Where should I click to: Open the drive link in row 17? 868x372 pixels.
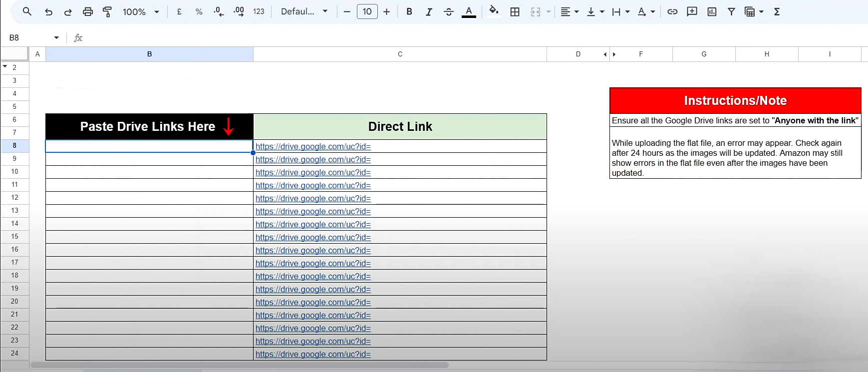point(313,263)
